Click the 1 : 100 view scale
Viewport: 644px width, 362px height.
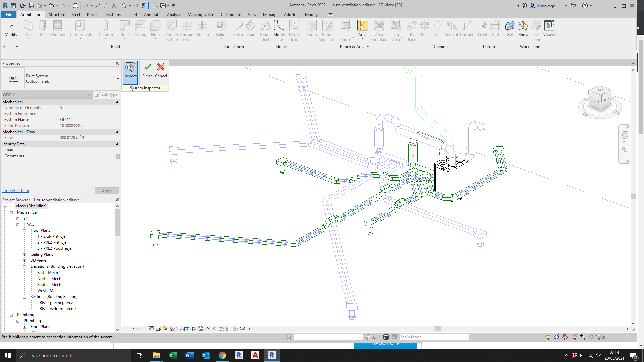(136, 329)
